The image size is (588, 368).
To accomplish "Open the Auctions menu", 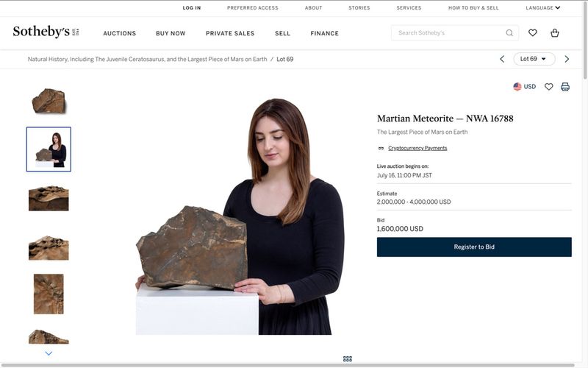I will (119, 33).
